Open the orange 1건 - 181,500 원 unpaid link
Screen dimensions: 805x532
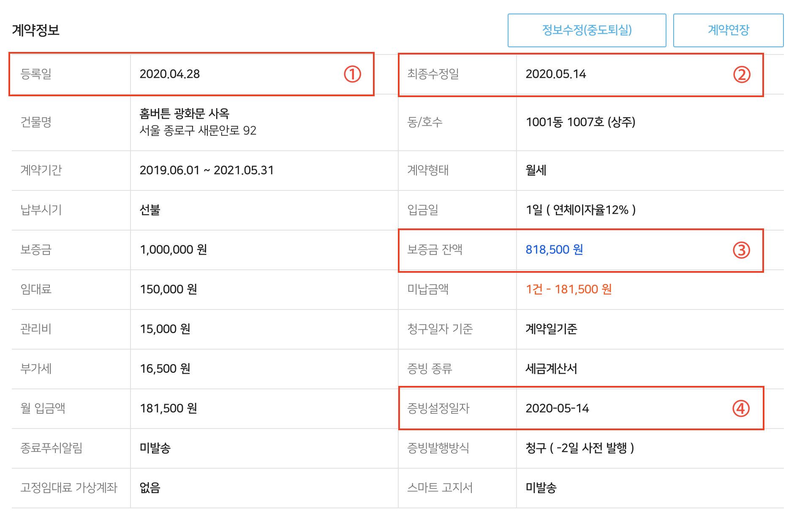(x=568, y=289)
